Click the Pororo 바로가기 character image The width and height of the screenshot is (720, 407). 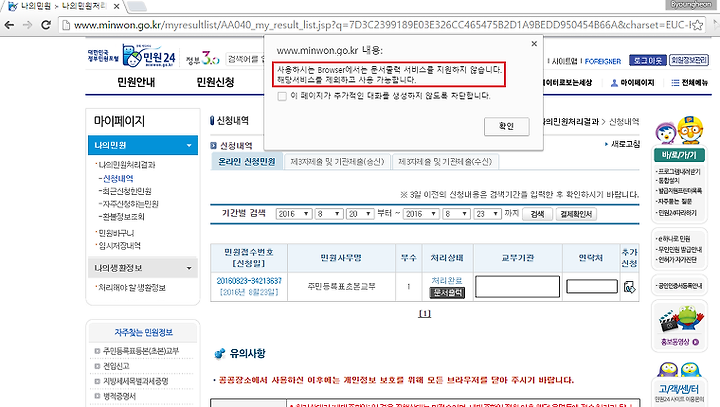tap(679, 130)
